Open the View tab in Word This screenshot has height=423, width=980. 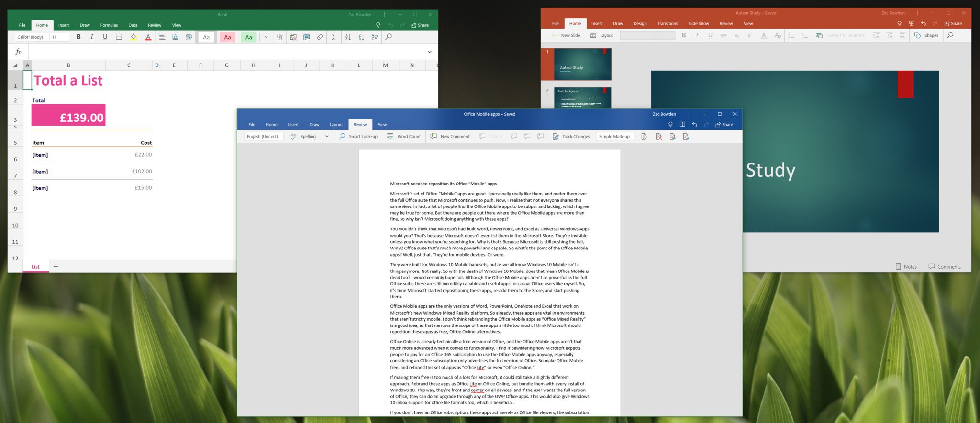pos(382,125)
